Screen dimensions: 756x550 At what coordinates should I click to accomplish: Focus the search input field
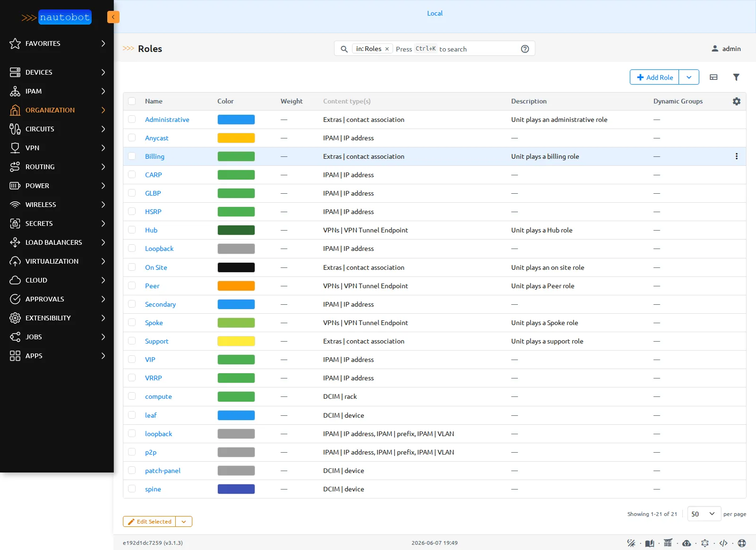coord(455,49)
